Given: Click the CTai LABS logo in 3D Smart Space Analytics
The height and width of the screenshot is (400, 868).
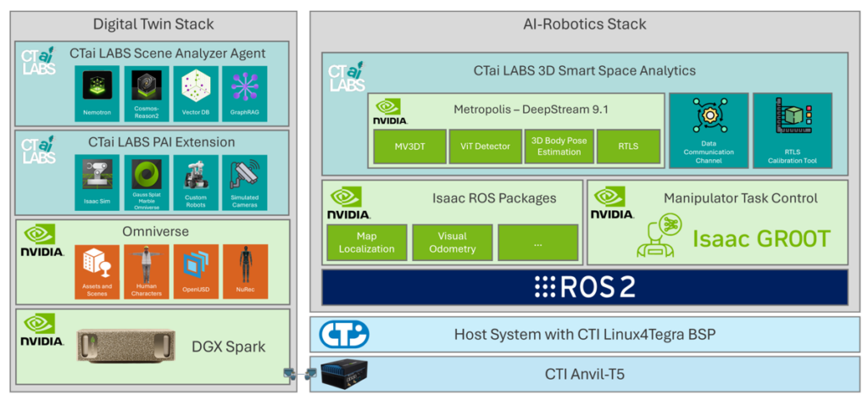Looking at the screenshot, I should pos(346,76).
